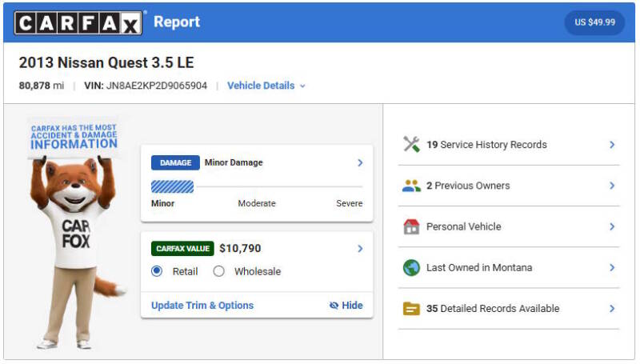Click the Severe severity label
Screen dimensions: 640x364
point(350,203)
